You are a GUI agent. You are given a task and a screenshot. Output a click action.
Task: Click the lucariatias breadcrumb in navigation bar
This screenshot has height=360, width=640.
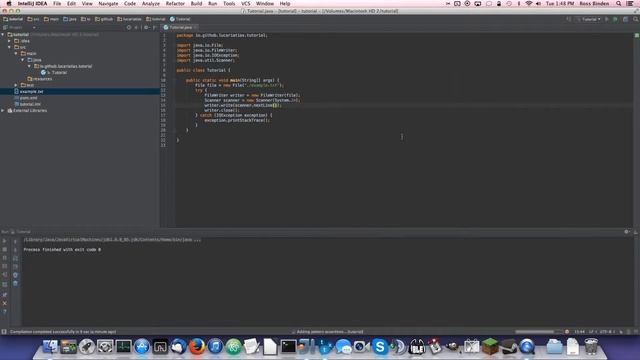(x=129, y=19)
